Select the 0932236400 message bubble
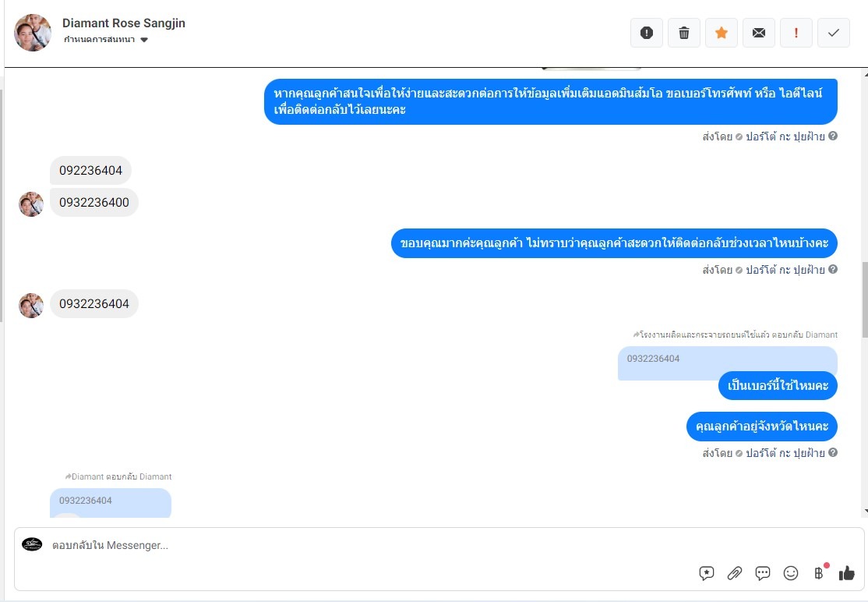This screenshot has width=868, height=602. [x=94, y=202]
